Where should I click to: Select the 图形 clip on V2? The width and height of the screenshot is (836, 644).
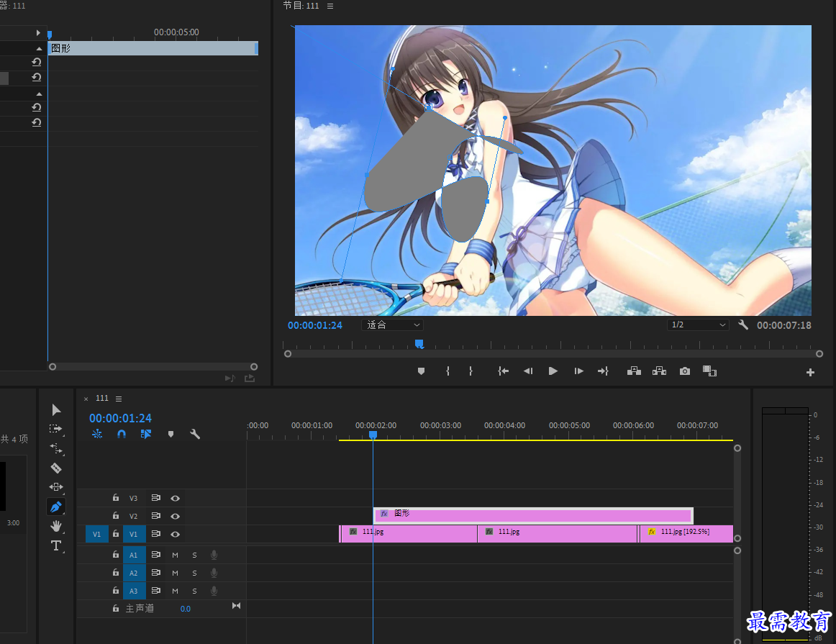coord(533,515)
